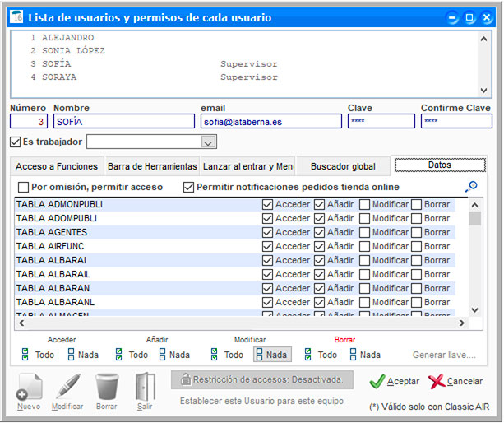
Task: Click the tables list scroll down arrow
Action: (474, 309)
